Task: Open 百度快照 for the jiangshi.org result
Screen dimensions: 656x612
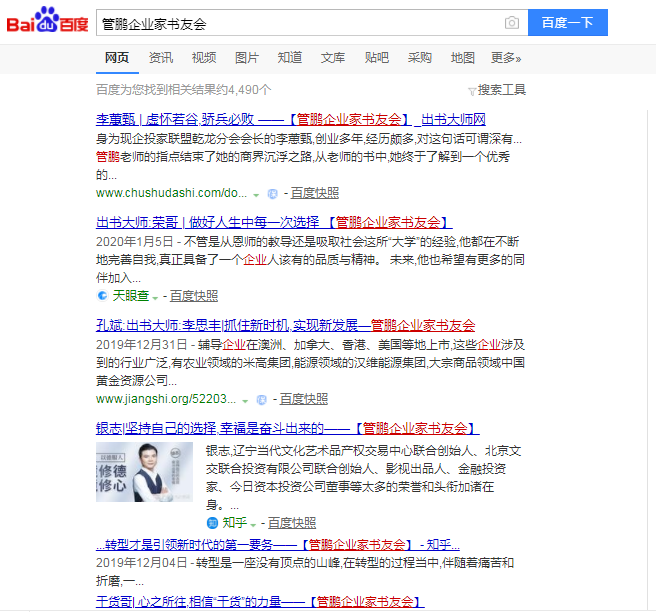Action: coord(303,399)
